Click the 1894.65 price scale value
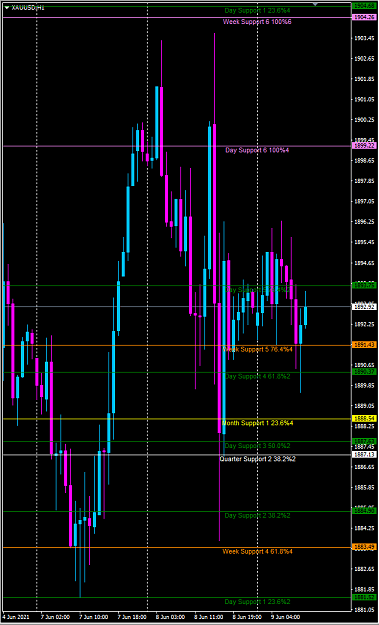The height and width of the screenshot is (625, 379). [364, 263]
